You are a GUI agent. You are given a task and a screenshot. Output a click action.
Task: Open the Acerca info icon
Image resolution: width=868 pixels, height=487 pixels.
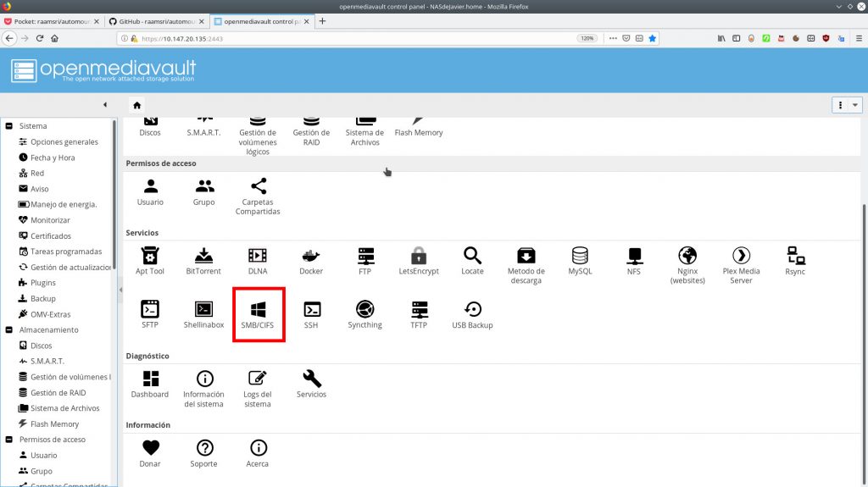click(258, 453)
